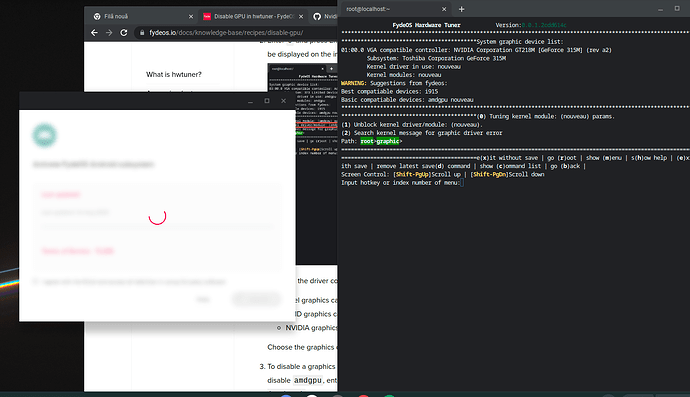690x397 pixels.
Task: Go back in the Chrome browser
Action: coord(94,33)
